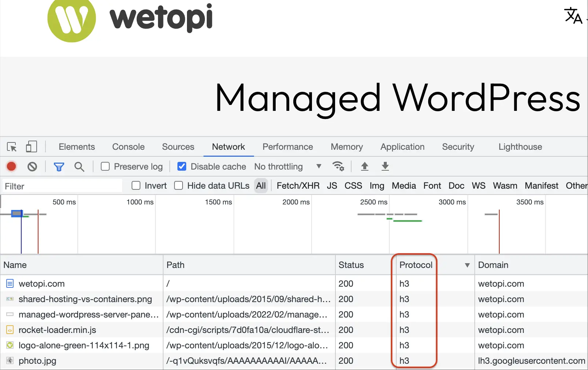Image resolution: width=588 pixels, height=370 pixels.
Task: Click the document icon beside wetopi.com
Action: click(10, 284)
